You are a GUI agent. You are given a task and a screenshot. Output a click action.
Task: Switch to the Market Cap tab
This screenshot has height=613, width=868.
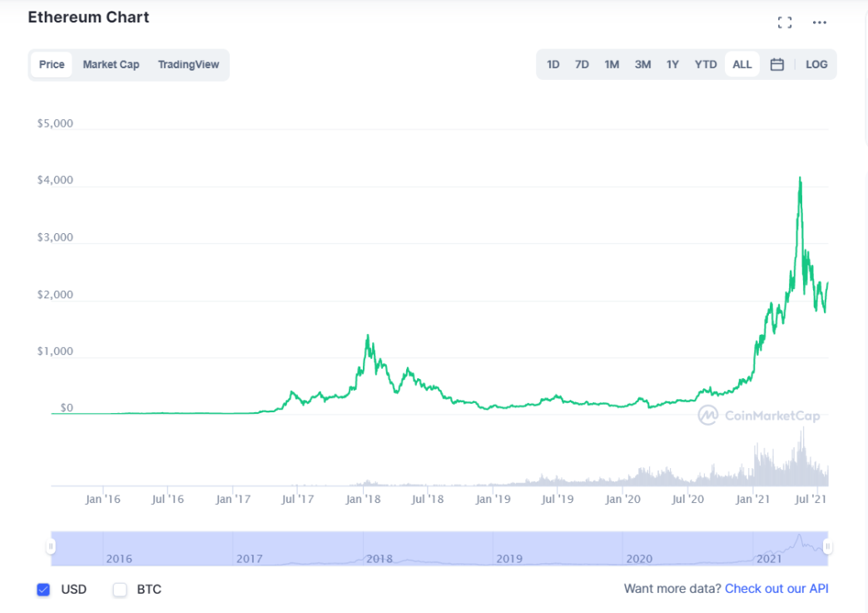coord(111,64)
